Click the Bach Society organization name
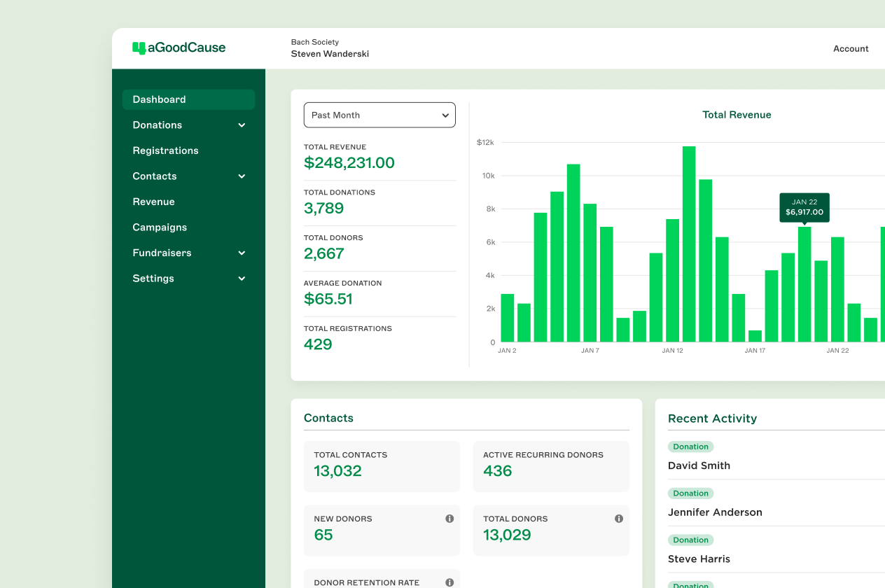The width and height of the screenshot is (885, 588). pyautogui.click(x=315, y=42)
